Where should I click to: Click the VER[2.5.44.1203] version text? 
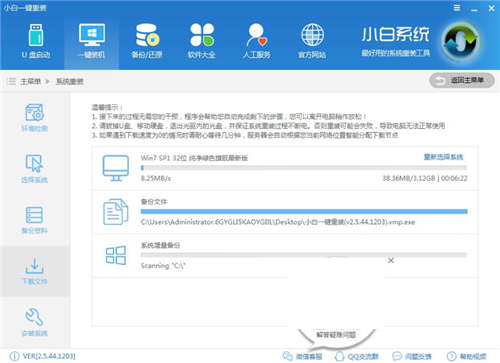tap(49, 356)
